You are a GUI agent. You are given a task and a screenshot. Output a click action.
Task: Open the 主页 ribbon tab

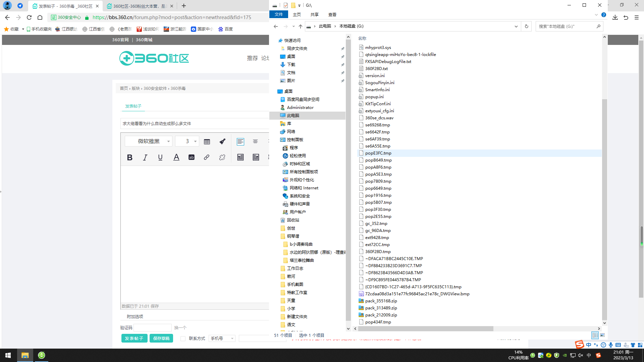click(297, 14)
